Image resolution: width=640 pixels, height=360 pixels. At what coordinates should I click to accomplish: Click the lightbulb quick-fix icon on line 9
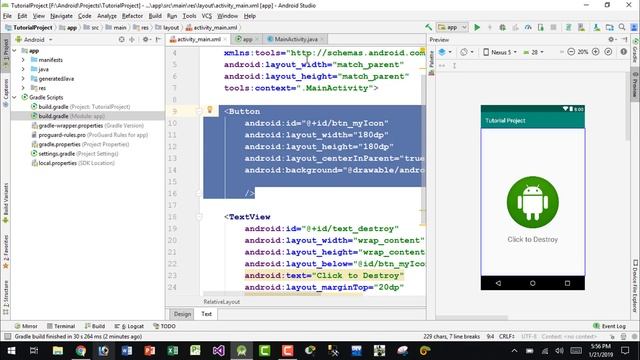[210, 110]
